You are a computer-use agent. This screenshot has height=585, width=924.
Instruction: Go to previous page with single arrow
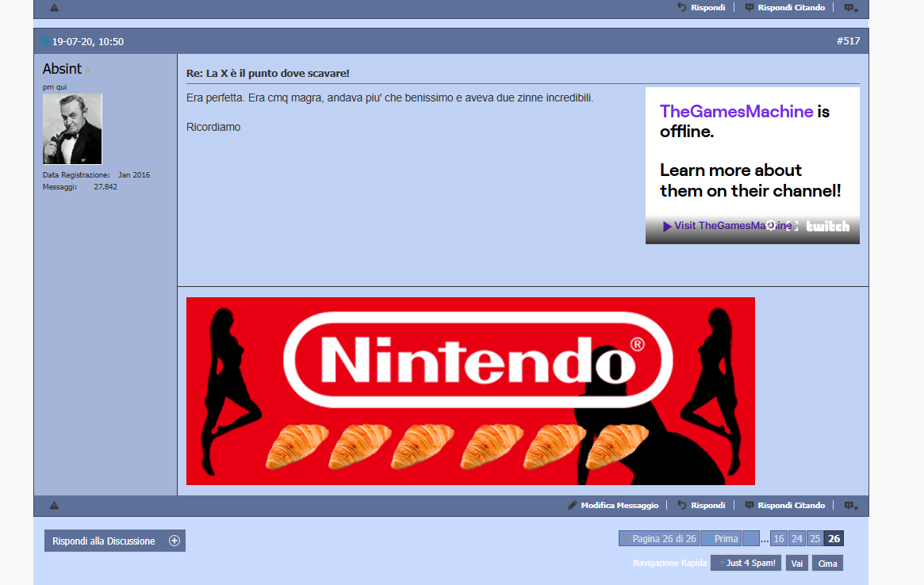pos(751,538)
